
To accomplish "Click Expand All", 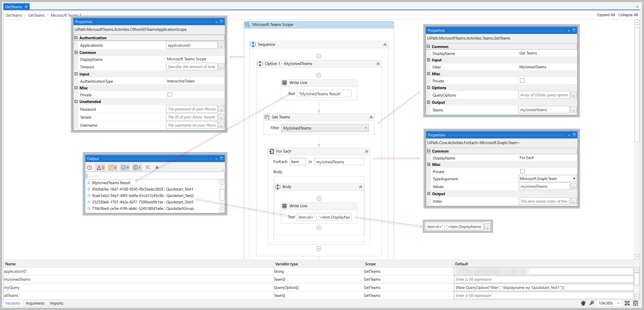I will pos(606,15).
